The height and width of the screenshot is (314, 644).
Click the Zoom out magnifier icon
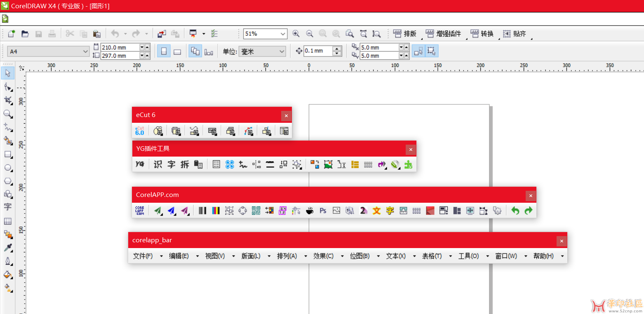[309, 34]
